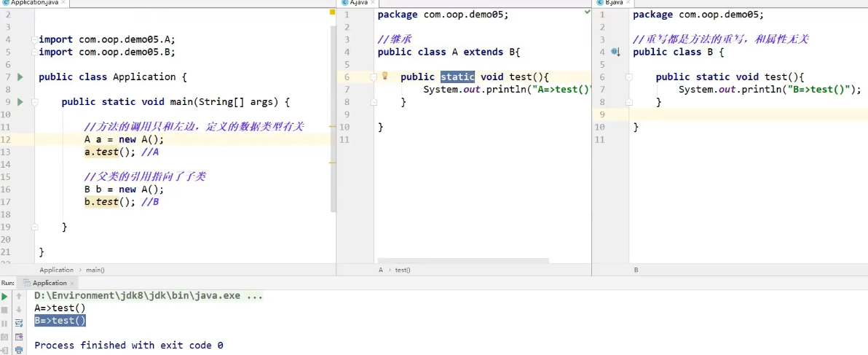Collapse main method fold marker at line 9

tap(34, 102)
